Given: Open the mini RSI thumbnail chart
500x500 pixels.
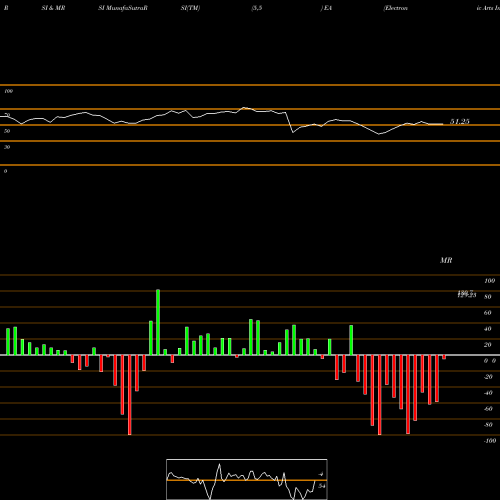Looking at the screenshot, I should pos(247,479).
